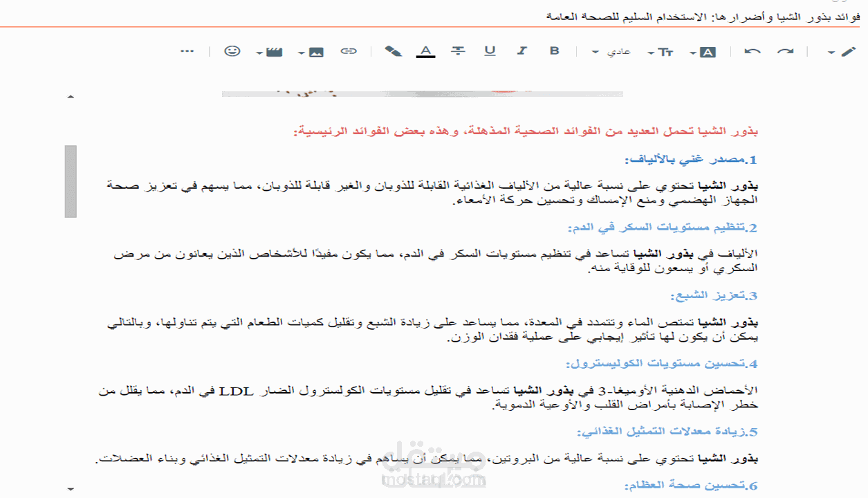868x498 pixels.
Task: Click the paragraph mentioning فقدان الوزن
Action: 433,330
